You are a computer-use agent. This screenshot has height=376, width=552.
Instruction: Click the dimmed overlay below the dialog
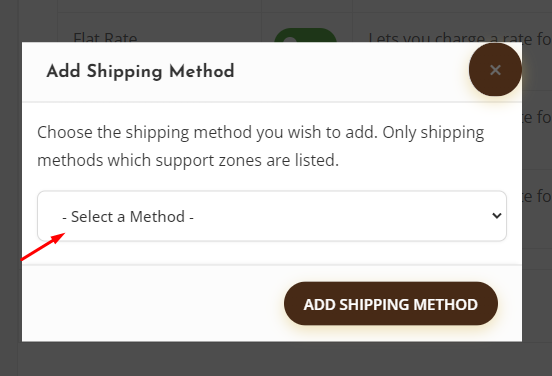tap(276, 359)
